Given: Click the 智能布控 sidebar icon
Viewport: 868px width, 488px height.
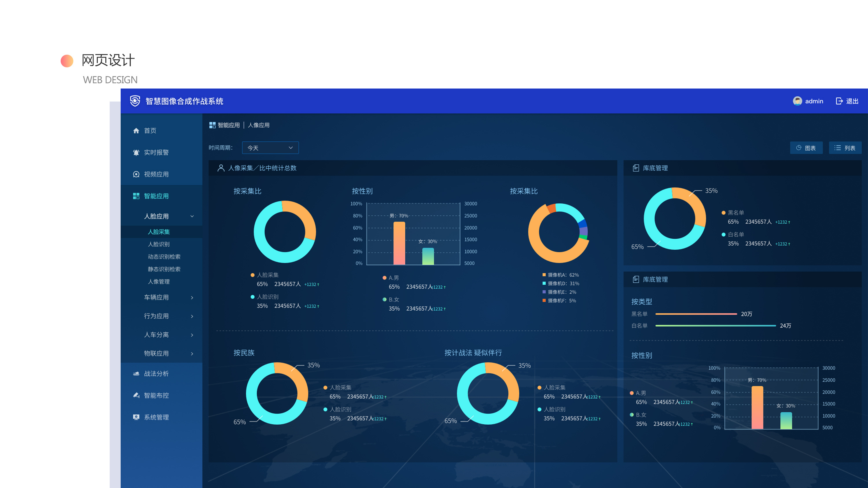Looking at the screenshot, I should [136, 395].
